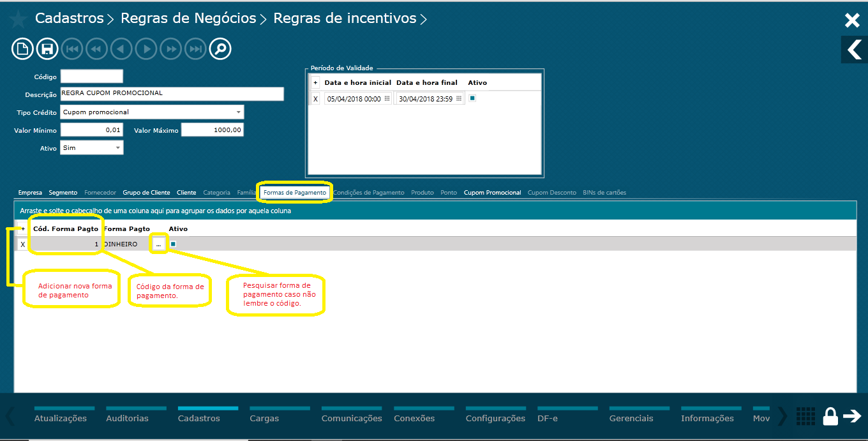The height and width of the screenshot is (441, 868).
Task: Open the grid menu icon bottom right
Action: point(805,416)
